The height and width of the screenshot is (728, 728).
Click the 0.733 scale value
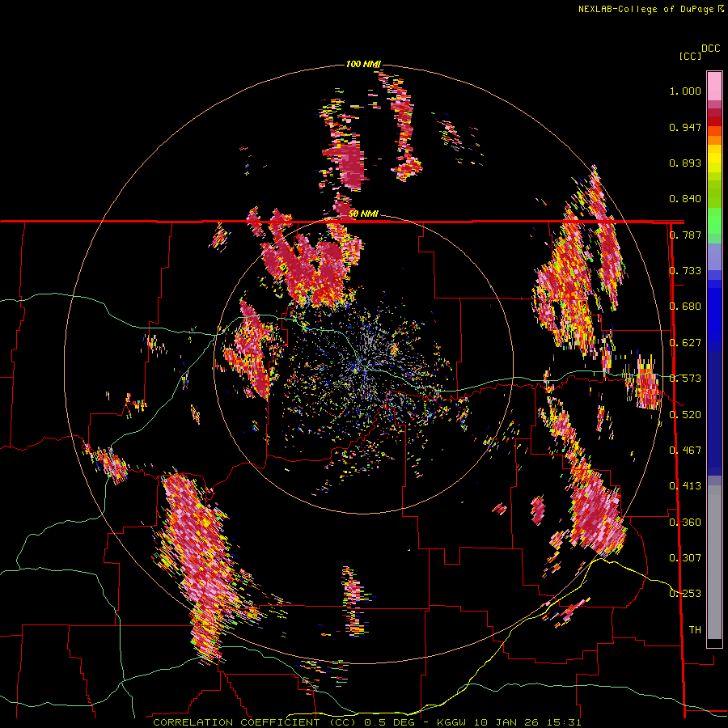tap(685, 271)
